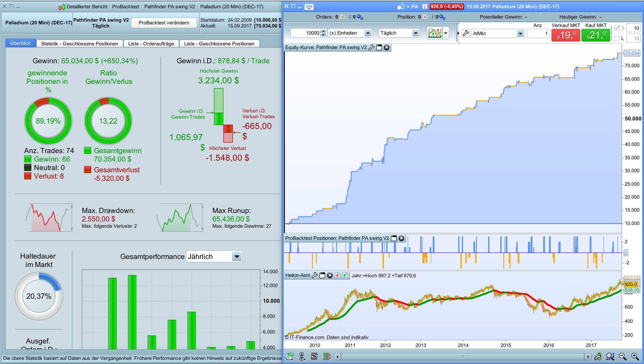
Task: Click the order book brick-pattern icon
Action: [x=327, y=356]
